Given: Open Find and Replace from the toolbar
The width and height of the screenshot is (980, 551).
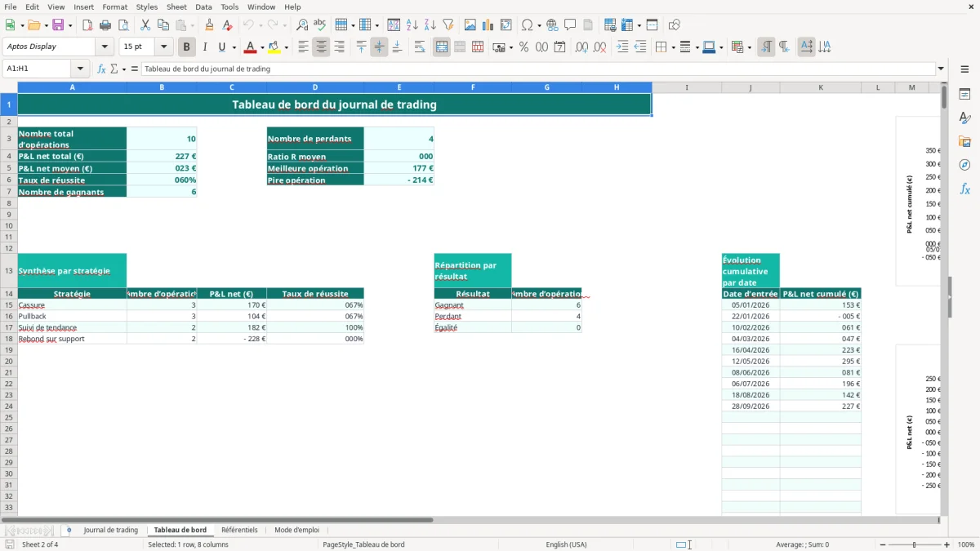Looking at the screenshot, I should (302, 25).
